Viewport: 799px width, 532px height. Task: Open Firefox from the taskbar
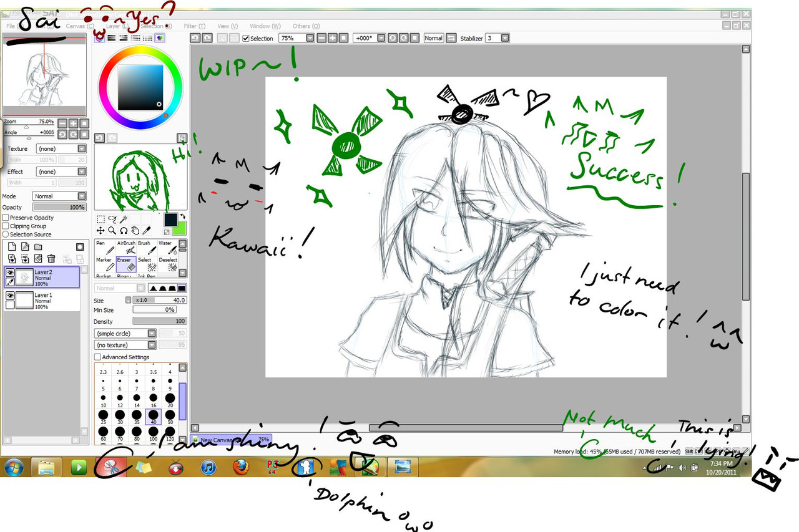(242, 467)
